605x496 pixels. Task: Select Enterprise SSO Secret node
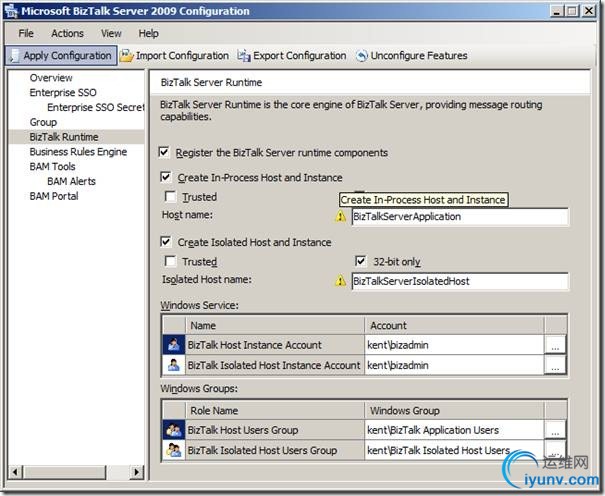coord(96,107)
